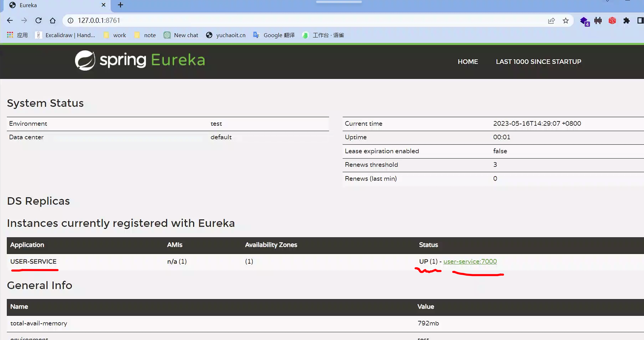The width and height of the screenshot is (644, 340).
Task: Click the share page icon
Action: pos(551,21)
